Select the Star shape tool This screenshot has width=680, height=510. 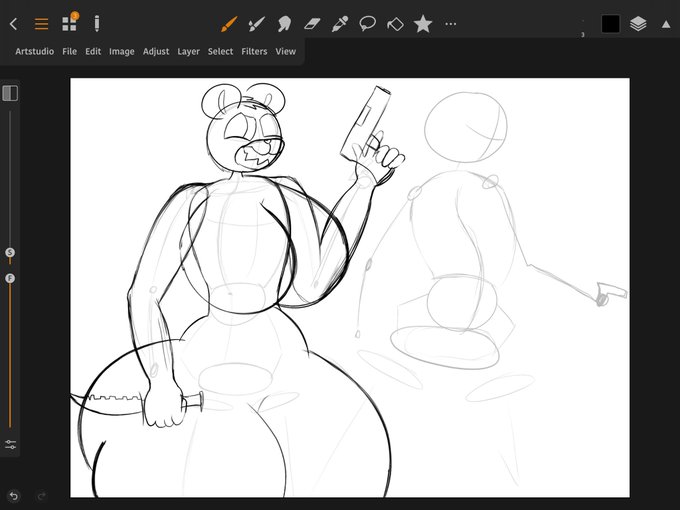(x=423, y=24)
